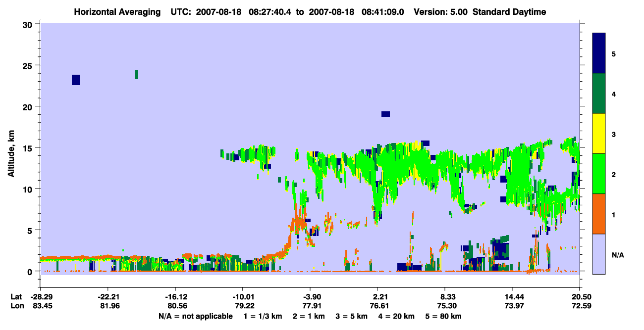Click the small green mark near 24 km
The width and height of the screenshot is (644, 330).
click(x=137, y=75)
